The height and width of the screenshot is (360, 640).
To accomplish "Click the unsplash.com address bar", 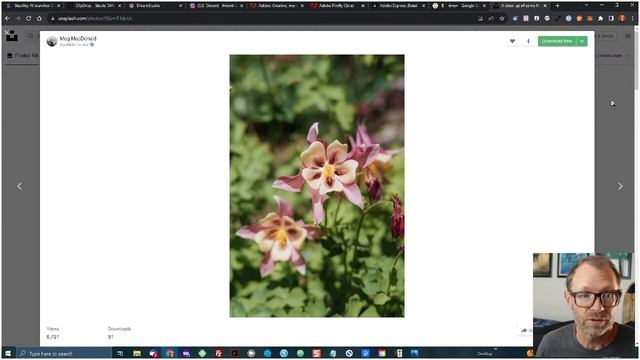I will point(261,18).
